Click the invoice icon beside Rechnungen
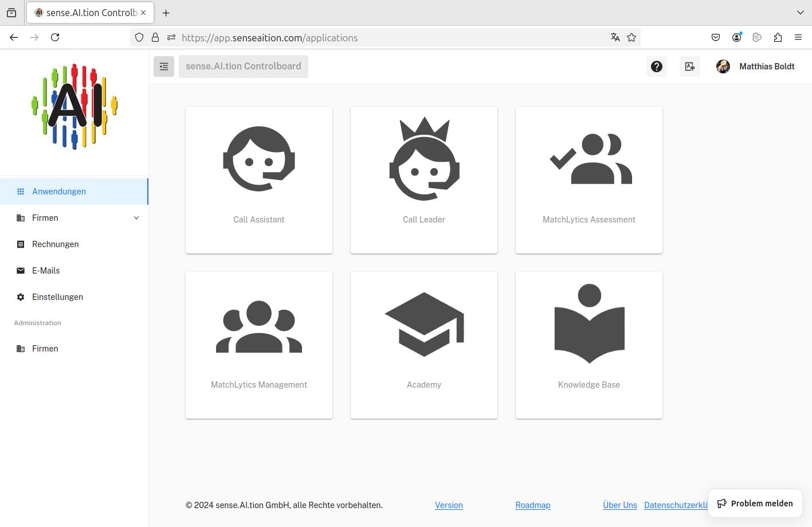Screen dimensions: 812x527 coord(21,244)
